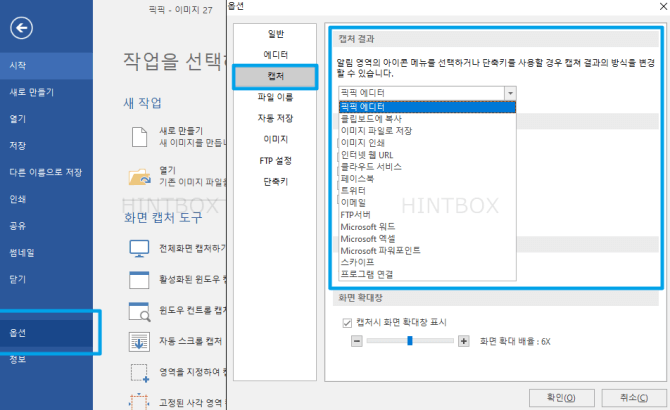
Task: Open the 자동 저장 options tab
Action: 275,118
